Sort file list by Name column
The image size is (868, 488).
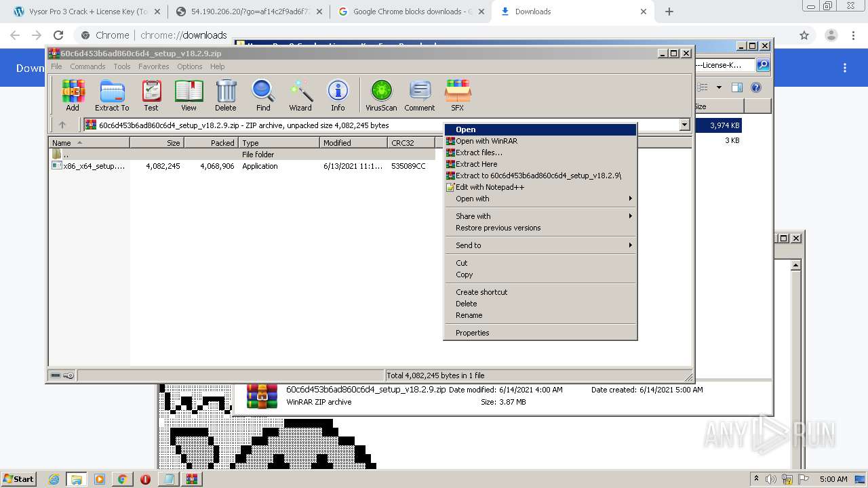click(x=89, y=142)
